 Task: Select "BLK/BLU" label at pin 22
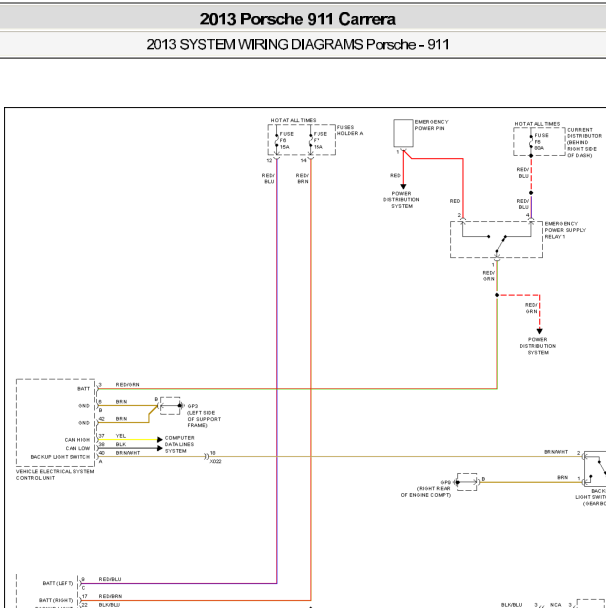[109, 605]
